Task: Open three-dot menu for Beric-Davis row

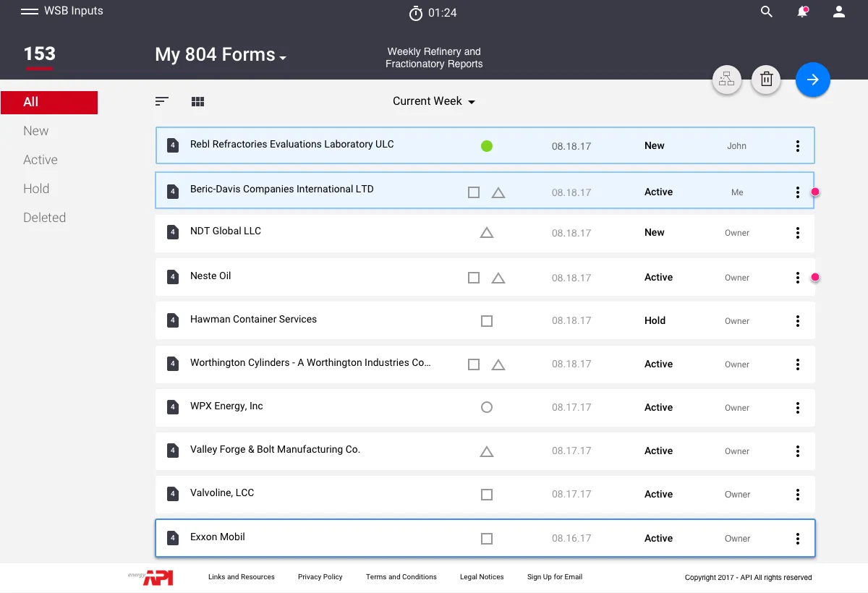Action: [798, 192]
